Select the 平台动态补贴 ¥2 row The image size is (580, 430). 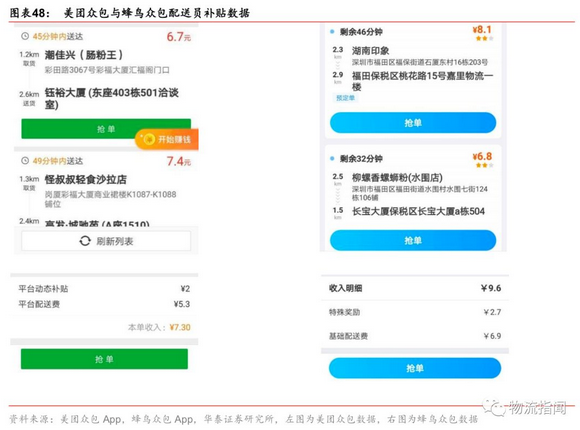coord(104,289)
